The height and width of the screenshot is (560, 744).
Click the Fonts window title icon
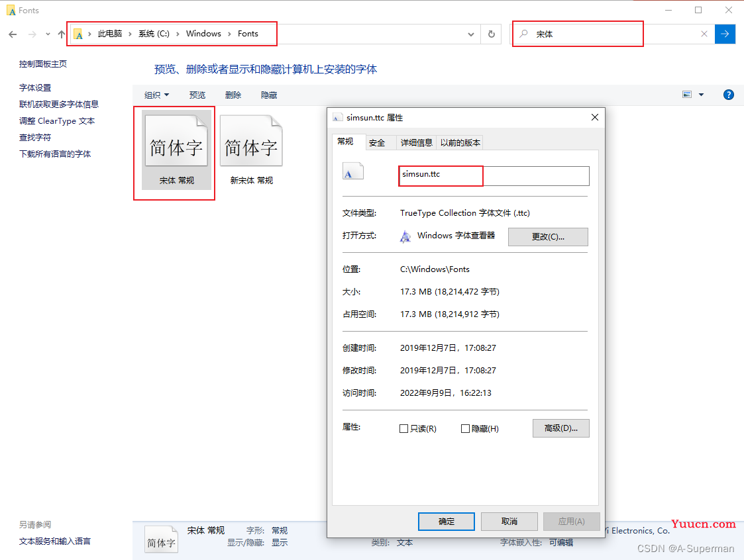click(11, 11)
